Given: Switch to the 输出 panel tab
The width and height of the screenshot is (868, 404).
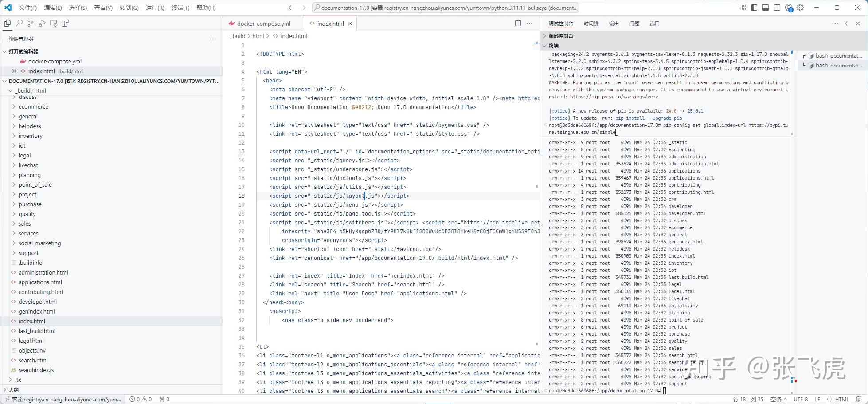Looking at the screenshot, I should [614, 24].
